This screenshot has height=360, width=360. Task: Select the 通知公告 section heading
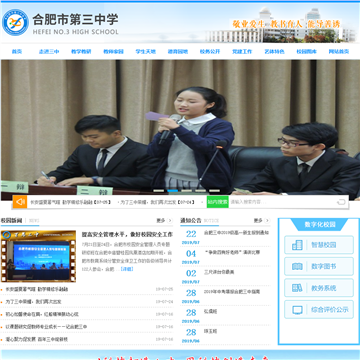[x=191, y=221]
